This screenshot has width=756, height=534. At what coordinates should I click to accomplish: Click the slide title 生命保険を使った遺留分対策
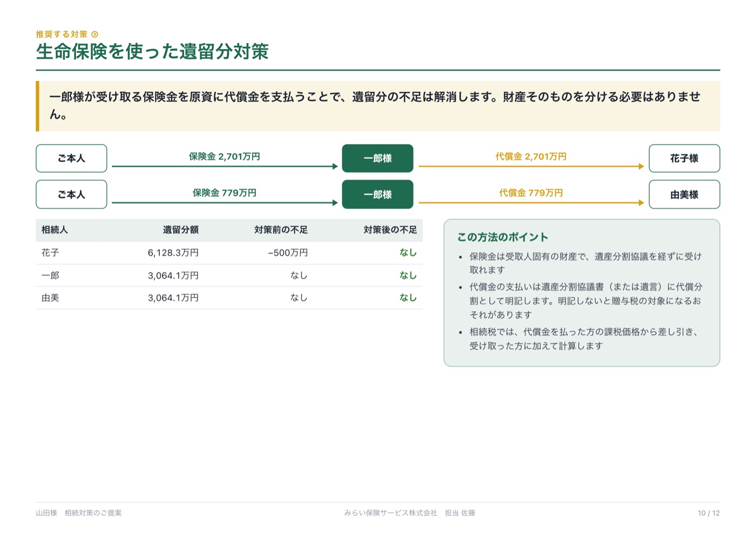pyautogui.click(x=152, y=52)
